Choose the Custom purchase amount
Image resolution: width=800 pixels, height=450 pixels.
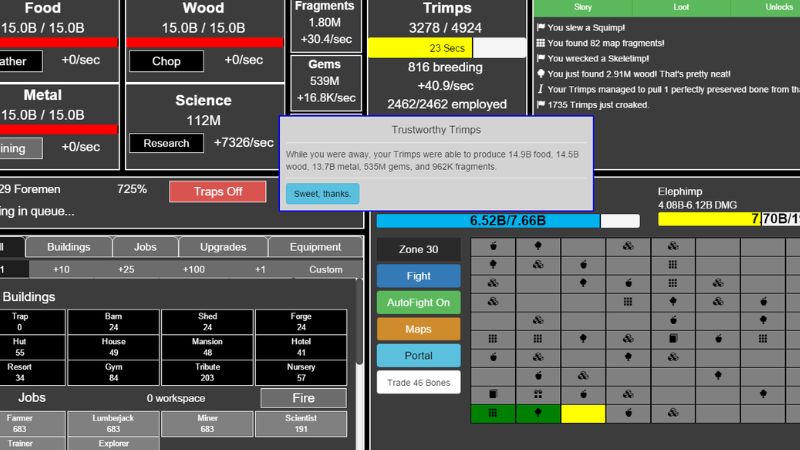325,269
